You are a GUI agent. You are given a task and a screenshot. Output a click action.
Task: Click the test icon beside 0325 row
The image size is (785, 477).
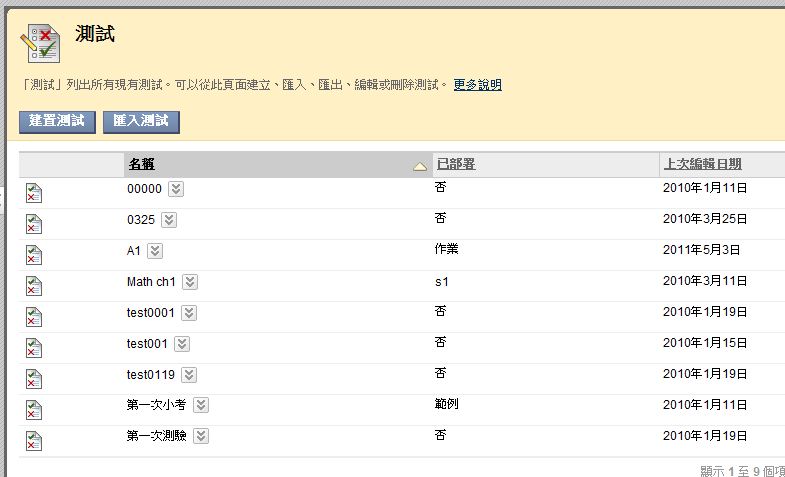(34, 223)
